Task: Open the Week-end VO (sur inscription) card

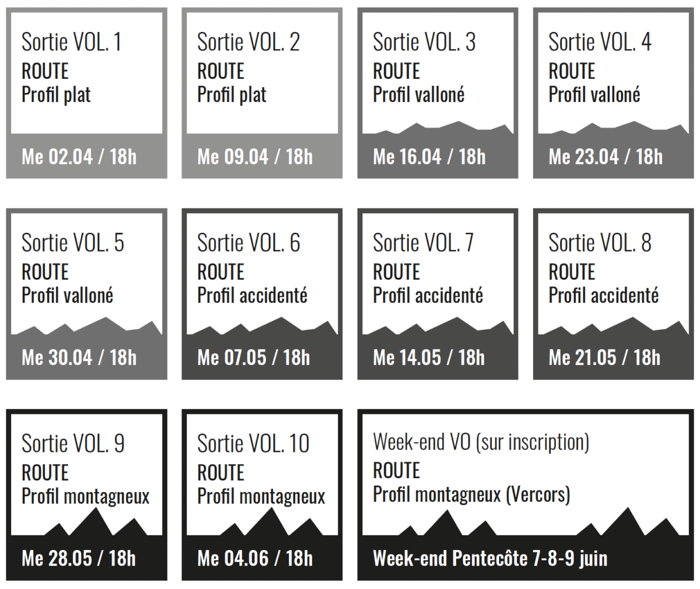Action: tap(526, 494)
